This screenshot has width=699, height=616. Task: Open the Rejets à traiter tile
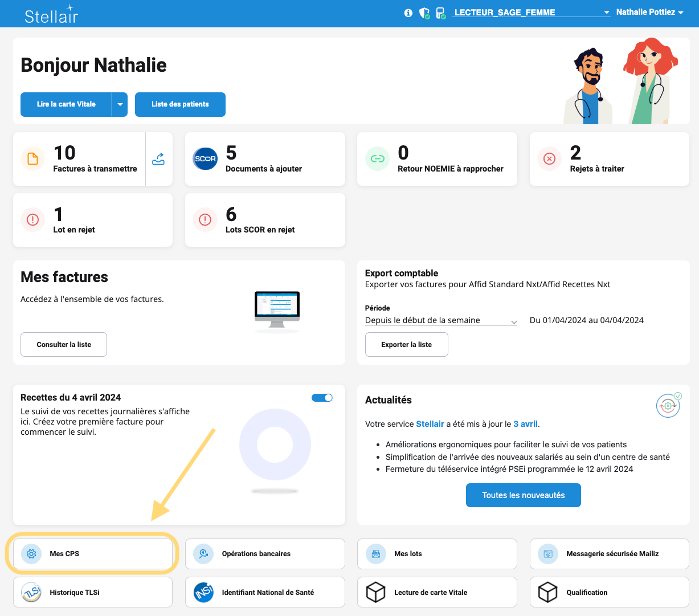tap(609, 159)
